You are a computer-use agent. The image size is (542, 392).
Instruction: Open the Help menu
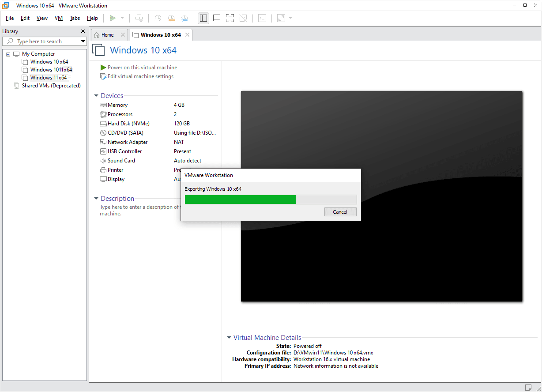92,18
